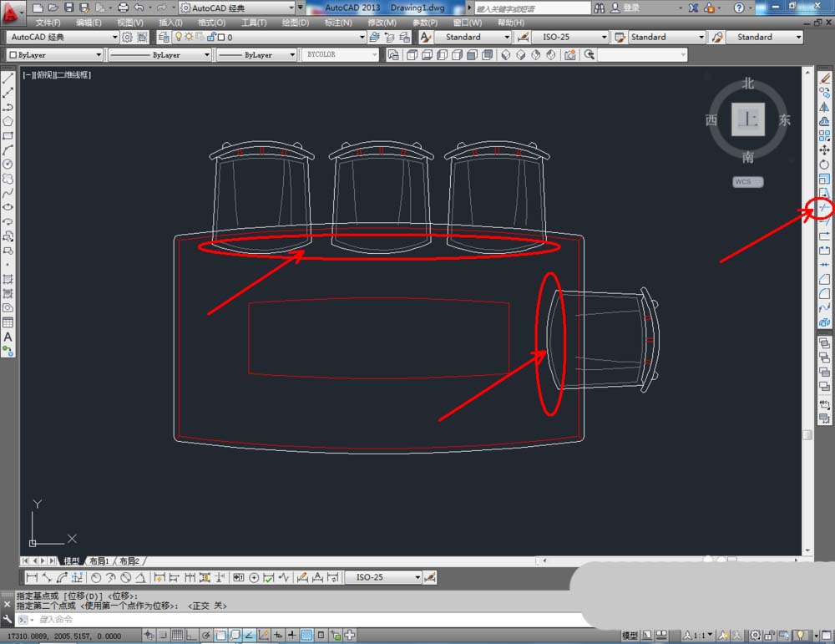835x644 pixels.
Task: Select the Ellipse draw tool
Action: click(8, 207)
